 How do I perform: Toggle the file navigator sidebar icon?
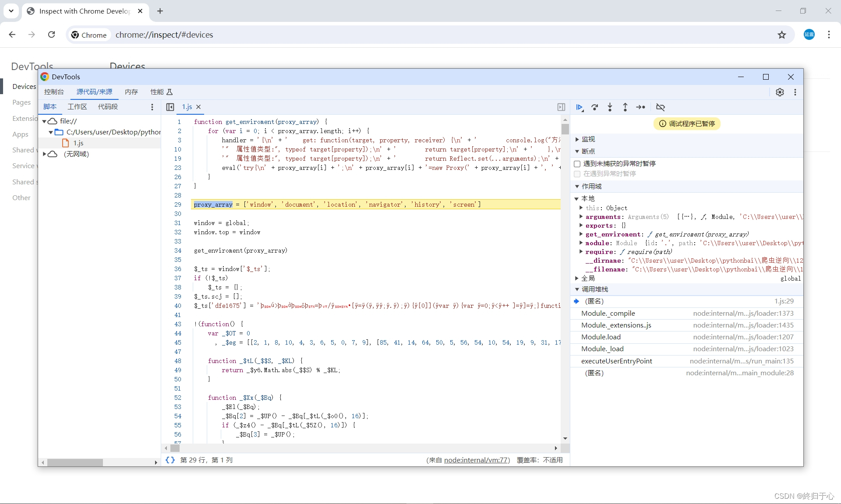point(170,107)
